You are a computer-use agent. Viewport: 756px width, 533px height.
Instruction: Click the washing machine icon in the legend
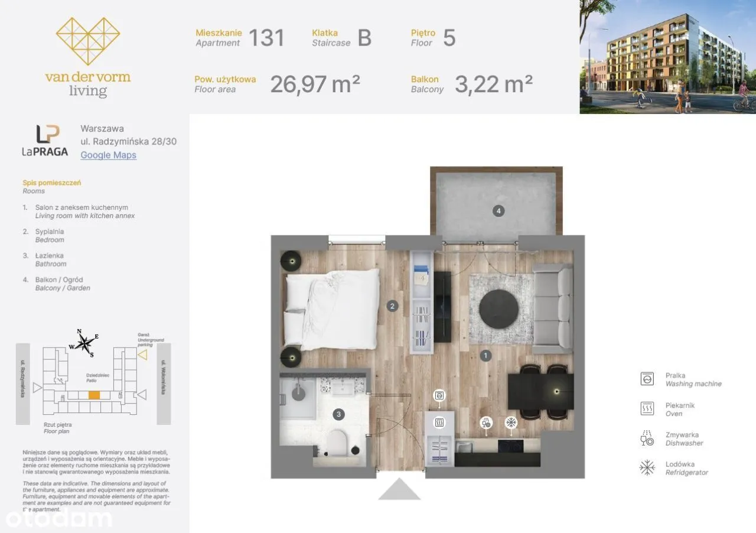point(647,379)
